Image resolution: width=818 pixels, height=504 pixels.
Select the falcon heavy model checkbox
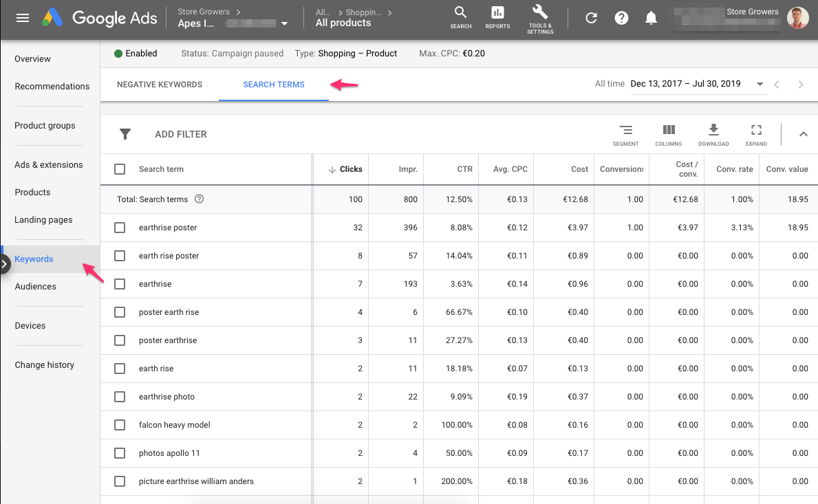point(120,425)
